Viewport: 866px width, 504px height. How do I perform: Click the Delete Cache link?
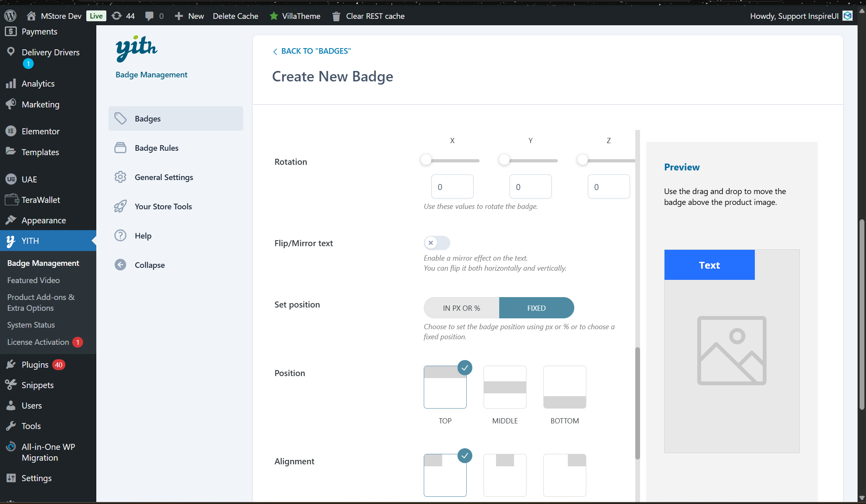(236, 16)
